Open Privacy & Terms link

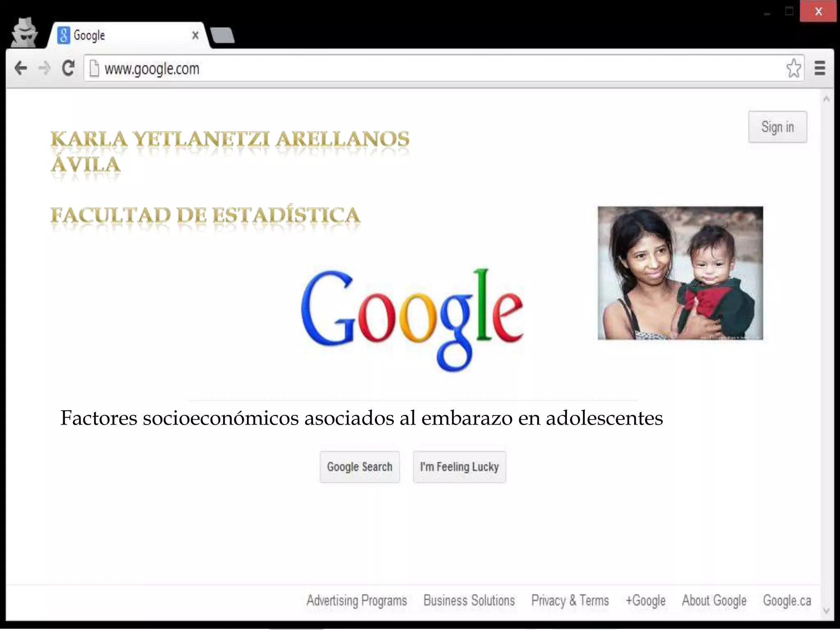click(x=570, y=600)
